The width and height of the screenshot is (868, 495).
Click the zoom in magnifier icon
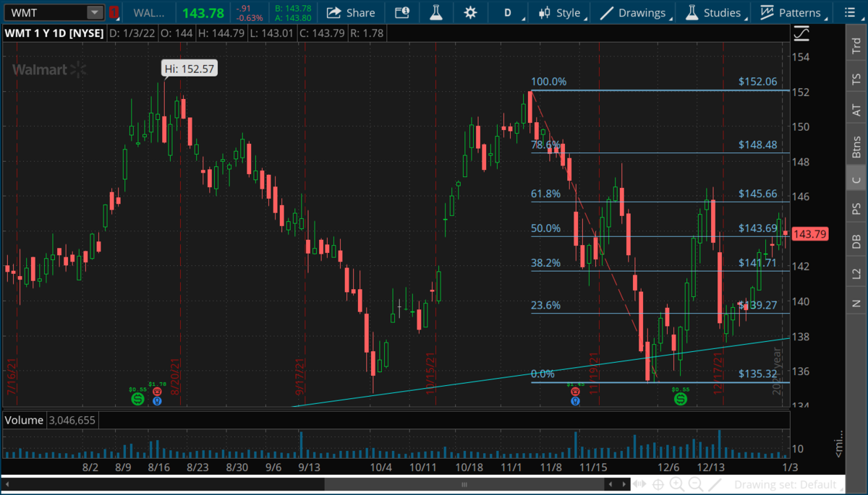click(676, 484)
